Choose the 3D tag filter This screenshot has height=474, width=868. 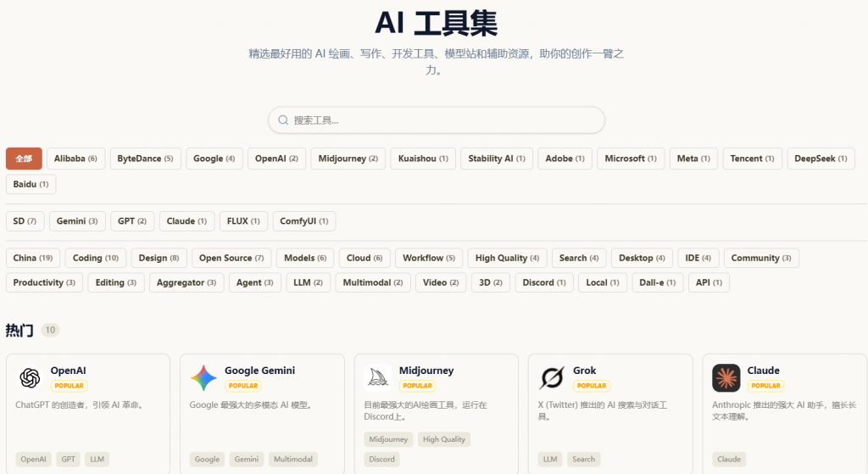pos(491,282)
